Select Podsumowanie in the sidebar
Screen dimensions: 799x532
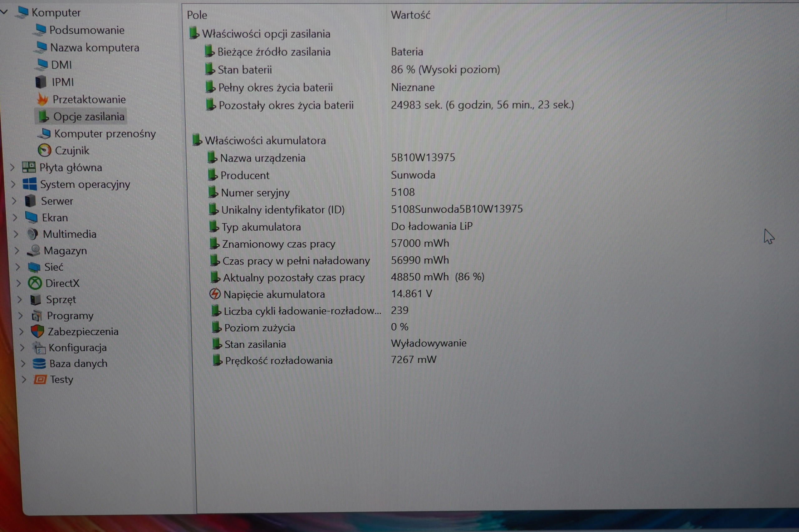[87, 30]
